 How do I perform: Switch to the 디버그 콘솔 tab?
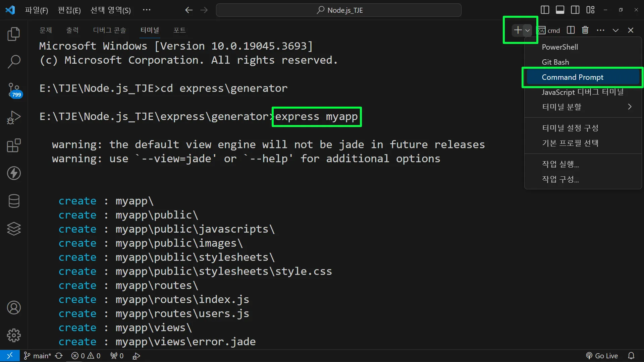pos(109,30)
